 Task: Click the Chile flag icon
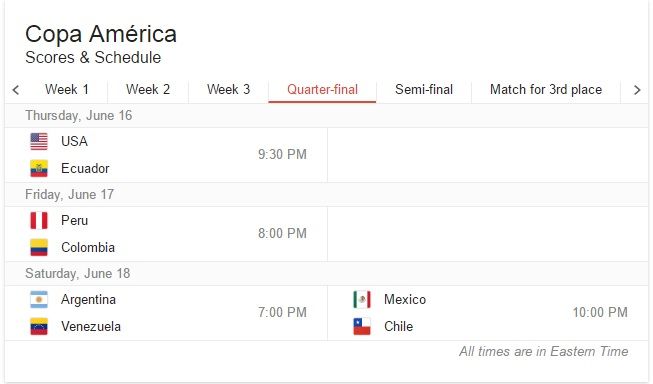362,327
